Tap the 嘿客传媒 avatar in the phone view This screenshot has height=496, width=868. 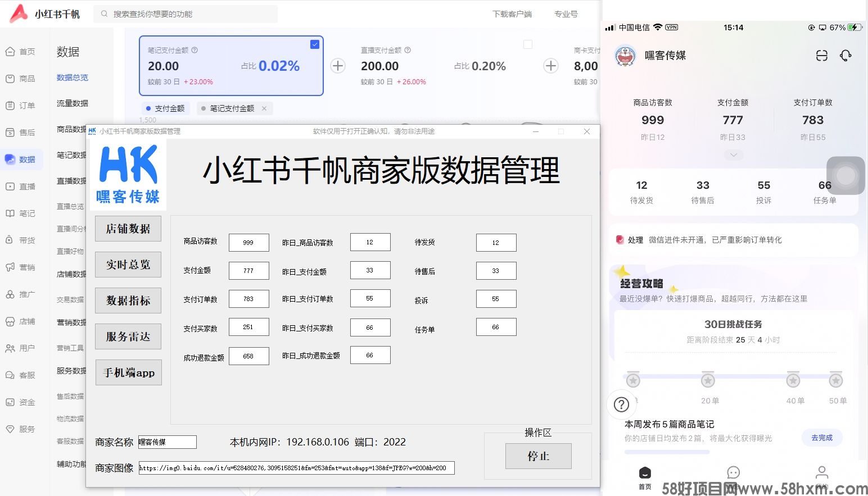point(625,56)
